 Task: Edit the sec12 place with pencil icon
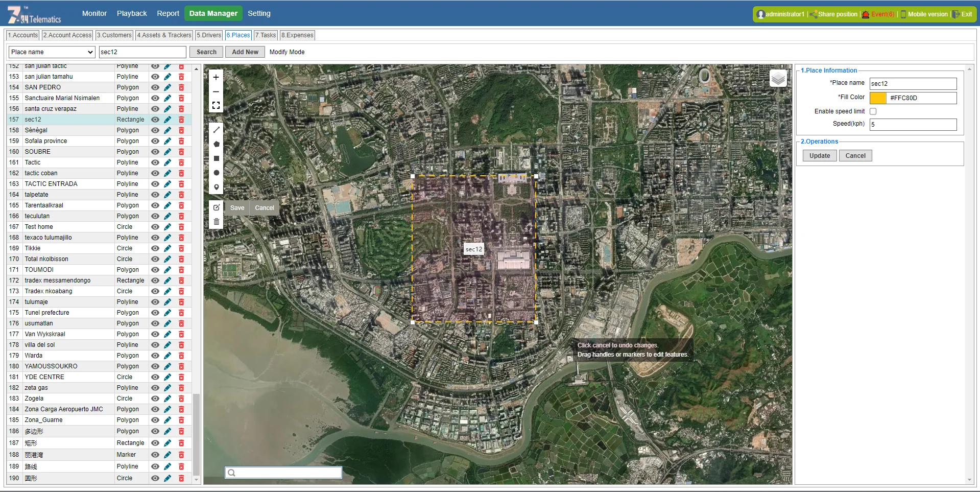(x=168, y=120)
